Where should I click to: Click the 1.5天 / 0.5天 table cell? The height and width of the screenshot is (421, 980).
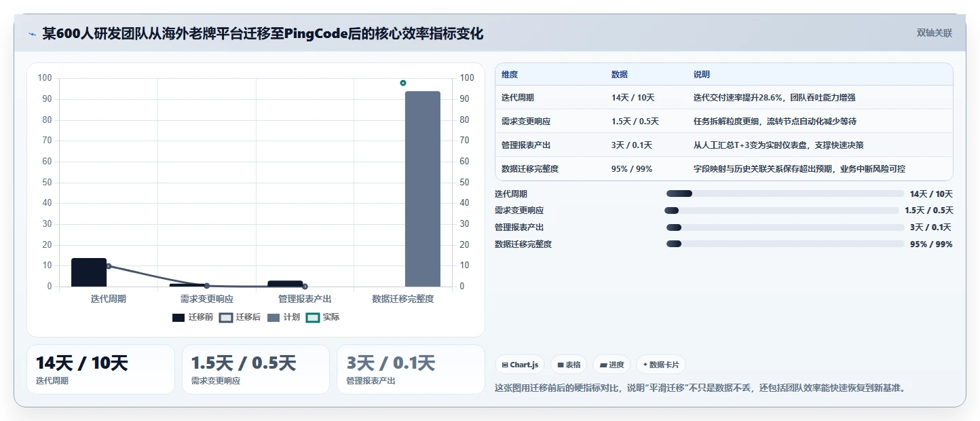[635, 122]
